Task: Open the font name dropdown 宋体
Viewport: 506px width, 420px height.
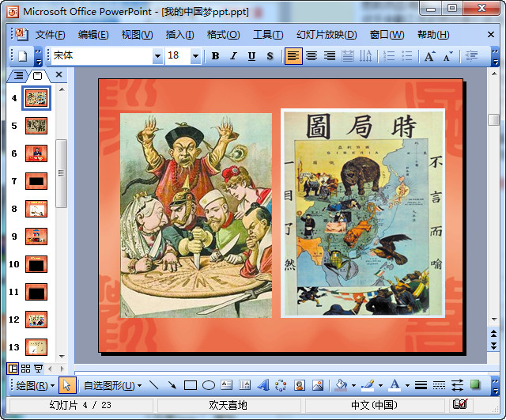Action: (x=157, y=56)
